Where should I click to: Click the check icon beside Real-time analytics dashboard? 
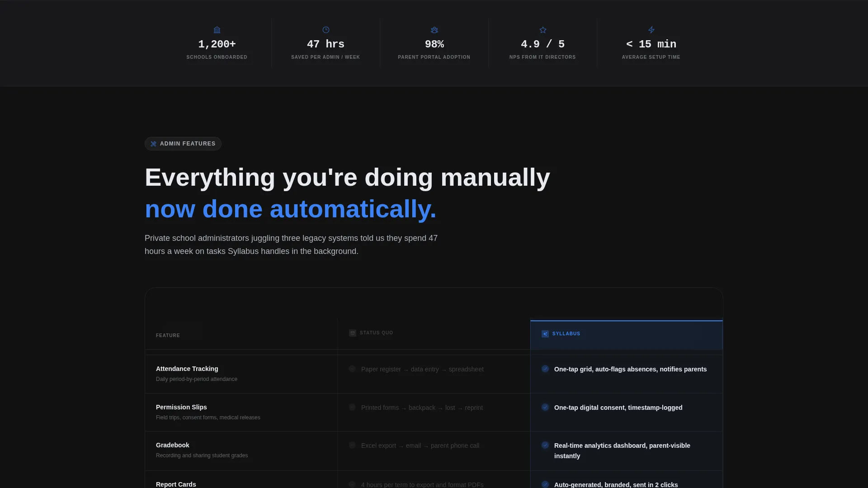click(545, 445)
